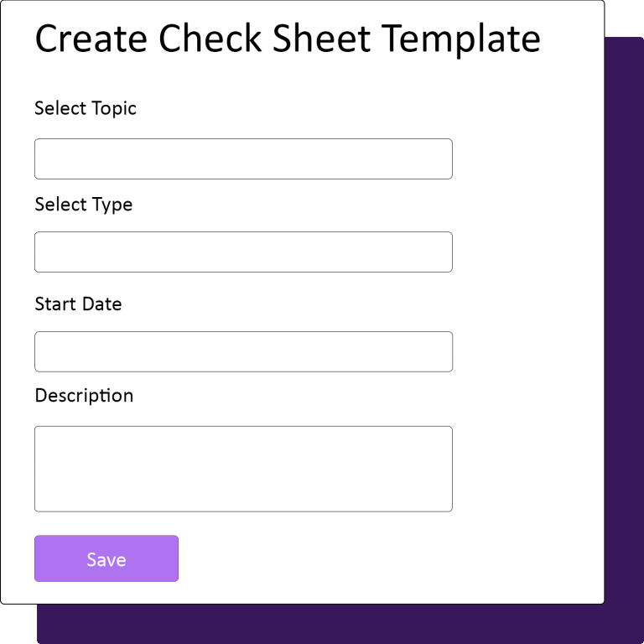
Task: Click the Description label
Action: pos(84,397)
